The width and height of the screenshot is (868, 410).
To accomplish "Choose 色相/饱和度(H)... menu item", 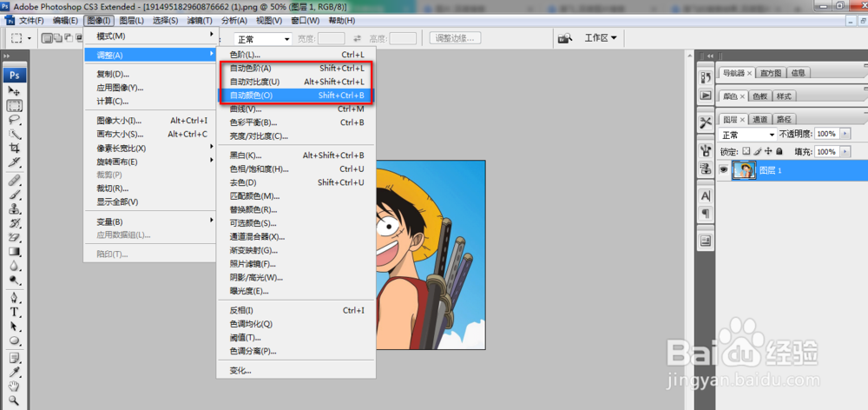I will [296, 169].
